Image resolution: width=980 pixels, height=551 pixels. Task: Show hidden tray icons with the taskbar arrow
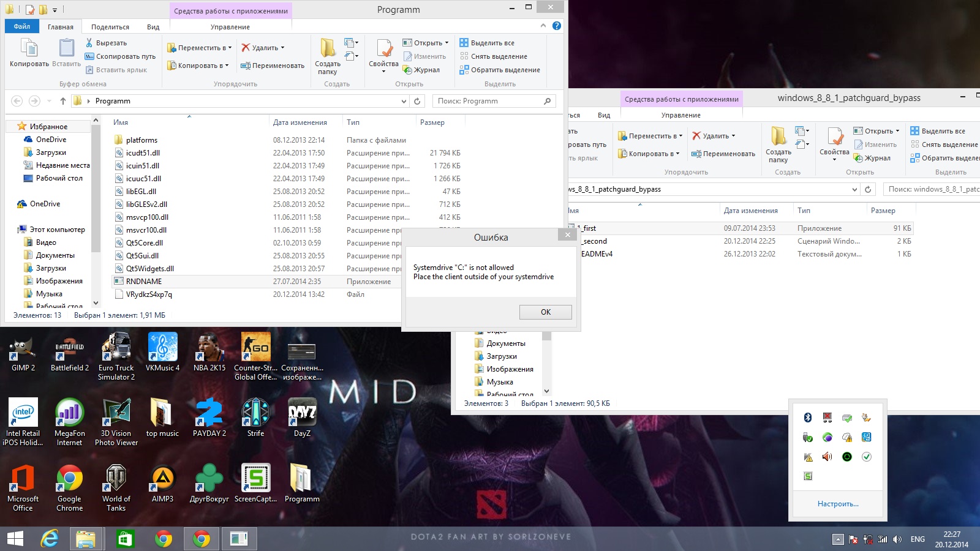(838, 539)
